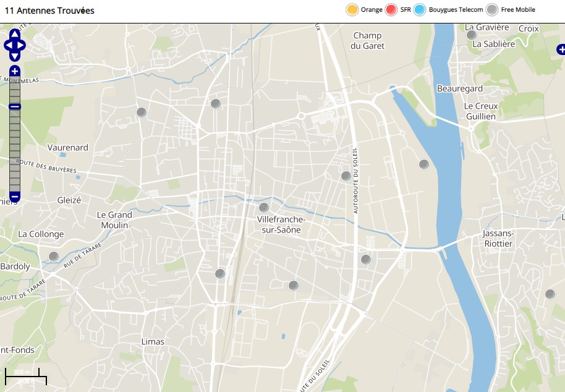565x392 pixels.
Task: Click the map scale bar
Action: 26,376
